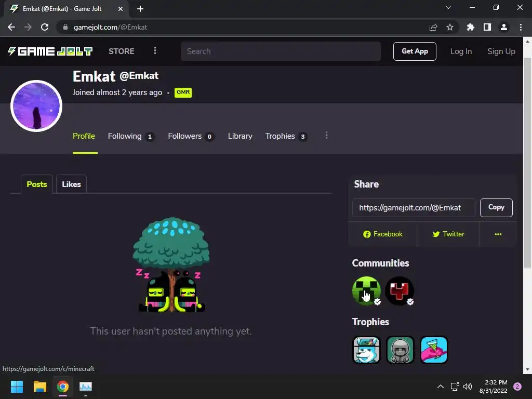Click the GMR badge

tap(183, 92)
